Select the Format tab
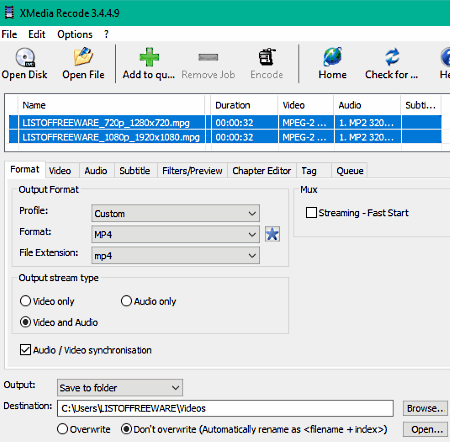 (x=25, y=169)
